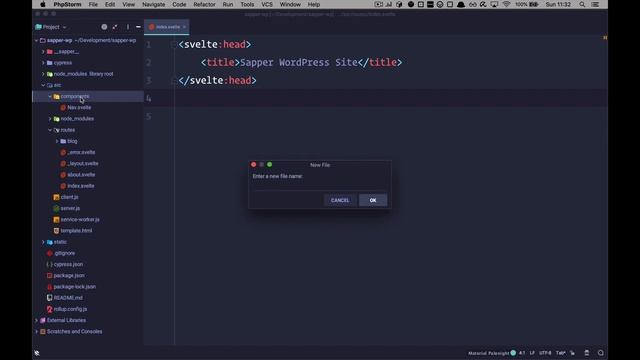Viewport: 640px width, 360px height.
Task: Click the README.md file icon
Action: pos(49,298)
